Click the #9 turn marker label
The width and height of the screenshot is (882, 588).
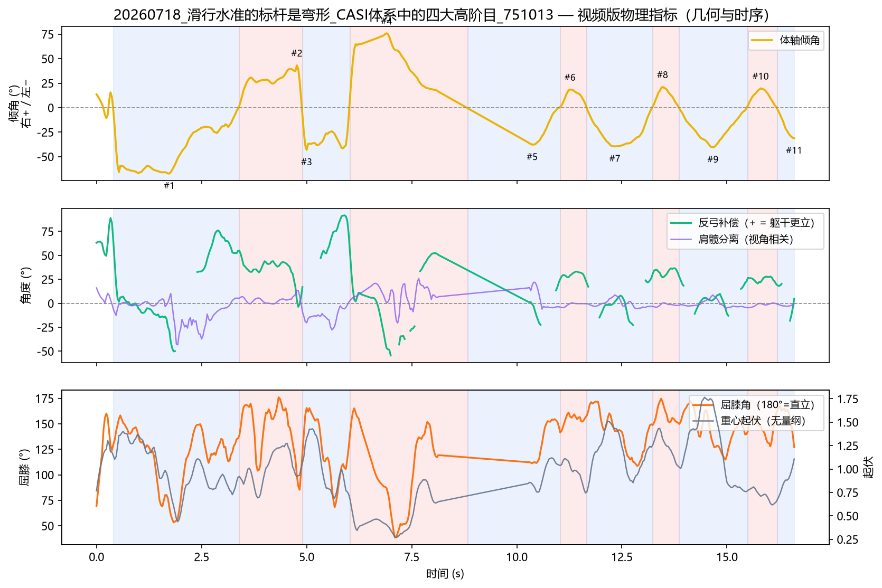[x=713, y=159]
